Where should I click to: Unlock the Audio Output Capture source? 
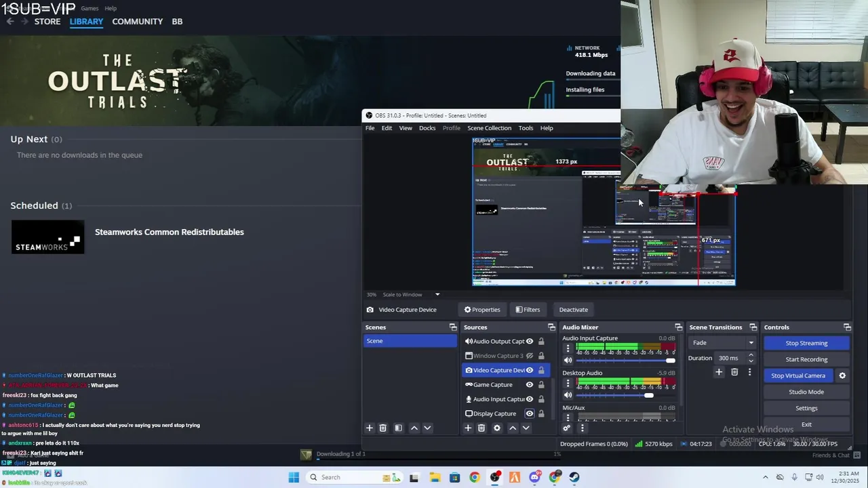[x=541, y=342]
